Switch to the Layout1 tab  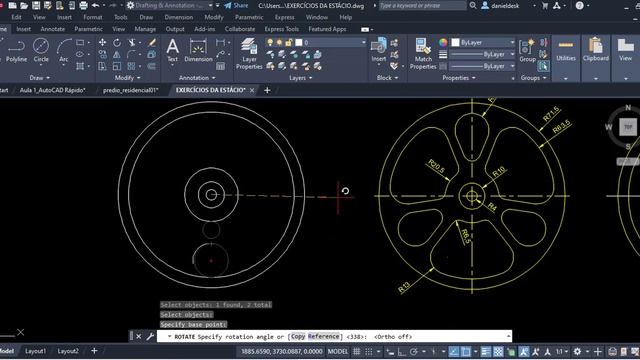pyautogui.click(x=35, y=351)
